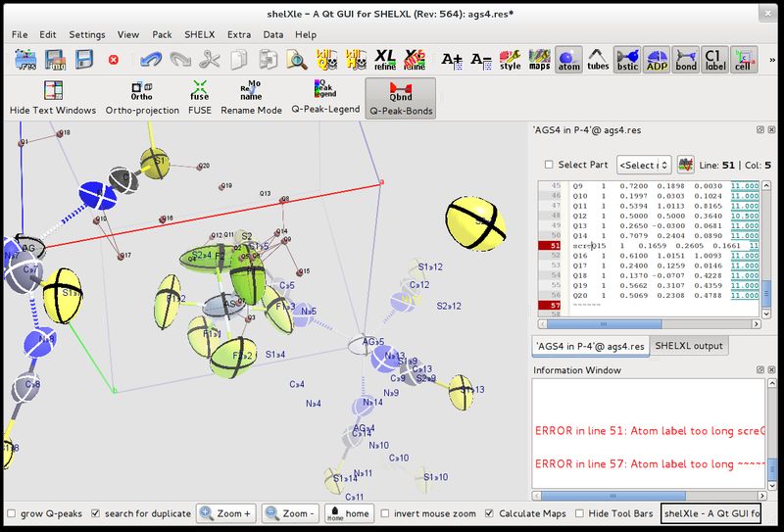The height and width of the screenshot is (532, 784).
Task: Open the SHELX menu
Action: [200, 34]
